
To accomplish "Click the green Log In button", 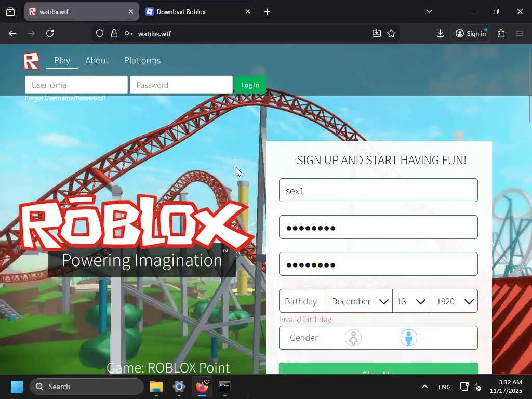I will [250, 85].
